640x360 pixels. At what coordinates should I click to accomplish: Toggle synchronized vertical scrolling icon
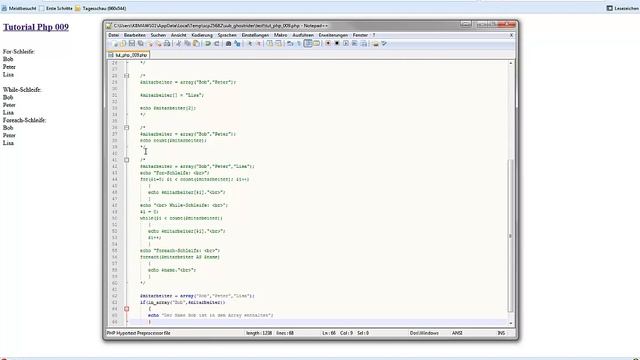tap(270, 44)
